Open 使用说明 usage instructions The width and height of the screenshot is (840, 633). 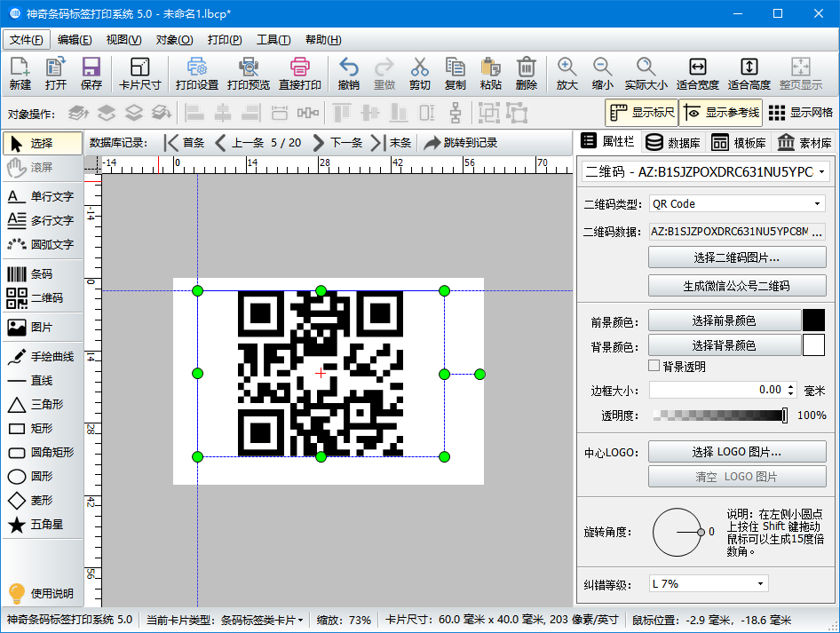pos(42,593)
